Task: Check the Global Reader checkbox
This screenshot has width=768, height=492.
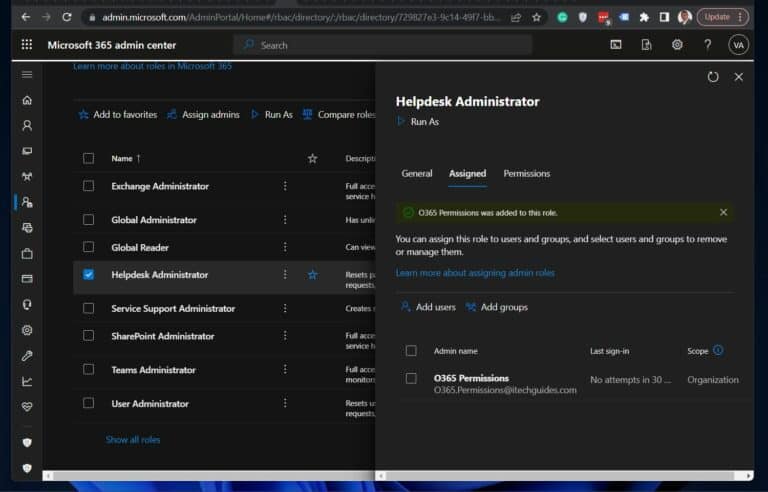Action: pos(88,246)
